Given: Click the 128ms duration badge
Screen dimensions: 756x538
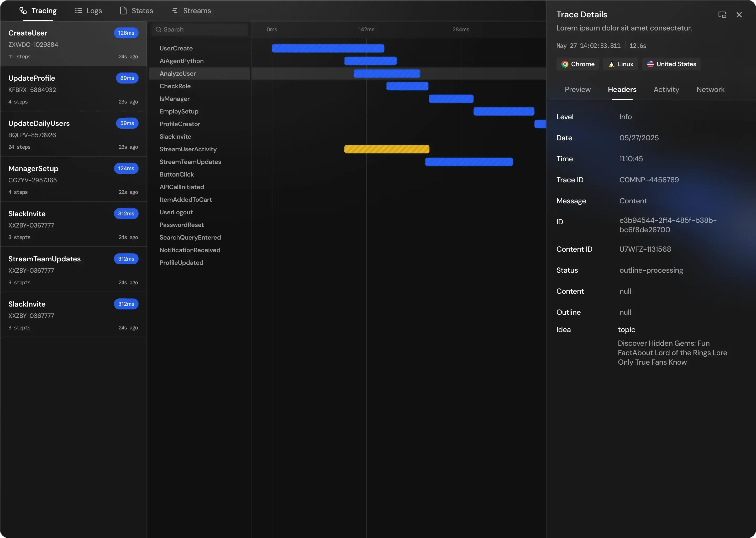Looking at the screenshot, I should (126, 33).
